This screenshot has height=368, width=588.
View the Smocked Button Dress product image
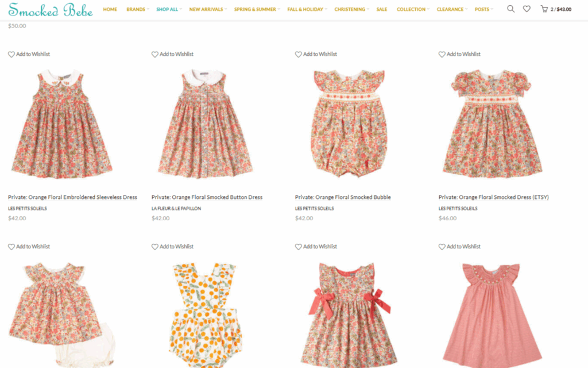pos(206,123)
